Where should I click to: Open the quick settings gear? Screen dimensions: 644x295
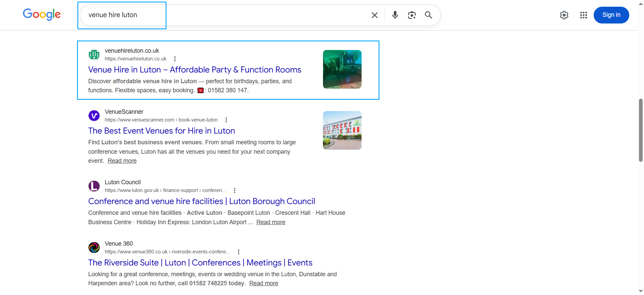pos(564,15)
